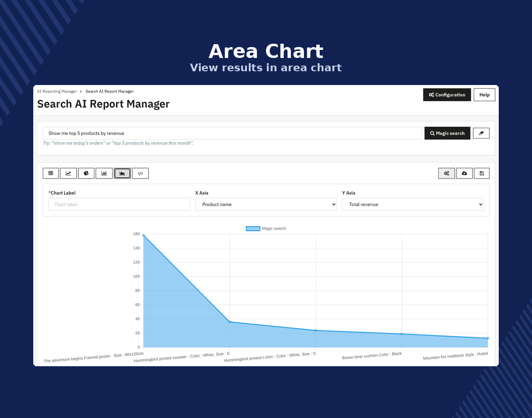Click the Help button
532x418 pixels.
tap(484, 95)
